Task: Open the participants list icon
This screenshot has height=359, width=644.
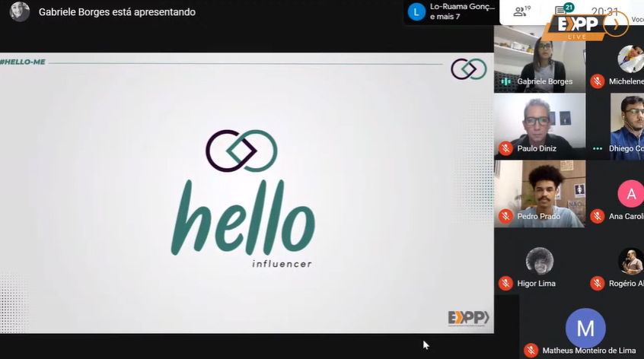Action: point(522,11)
